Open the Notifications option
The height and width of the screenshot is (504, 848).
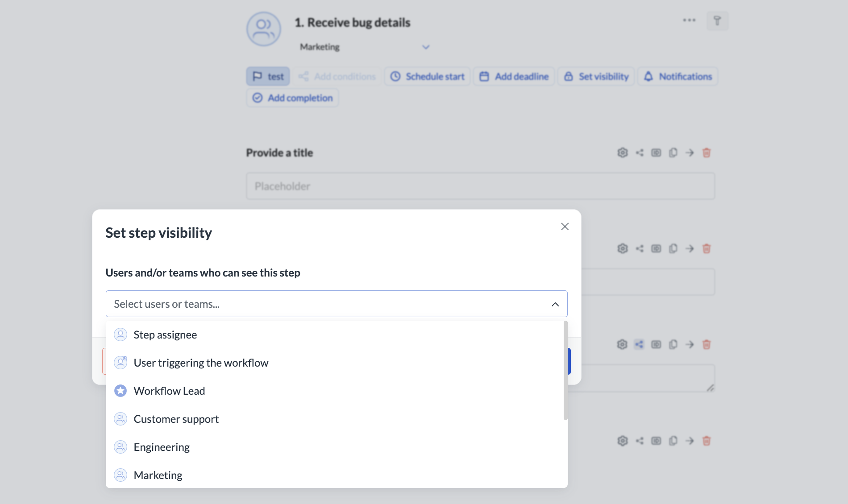pos(677,76)
